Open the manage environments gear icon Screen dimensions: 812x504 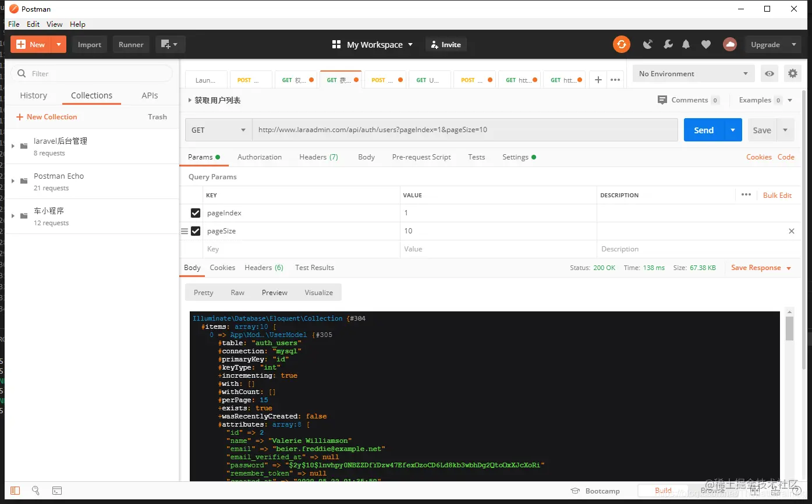tap(792, 74)
